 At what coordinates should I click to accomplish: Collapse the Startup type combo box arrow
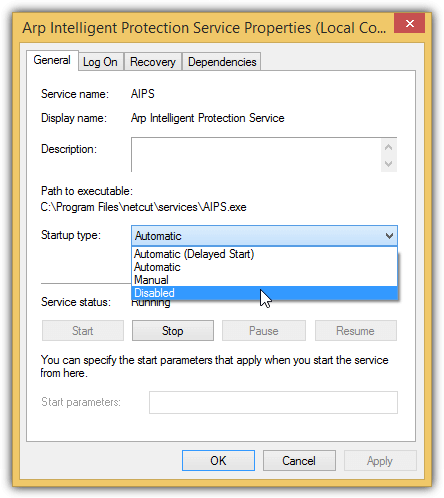click(389, 236)
